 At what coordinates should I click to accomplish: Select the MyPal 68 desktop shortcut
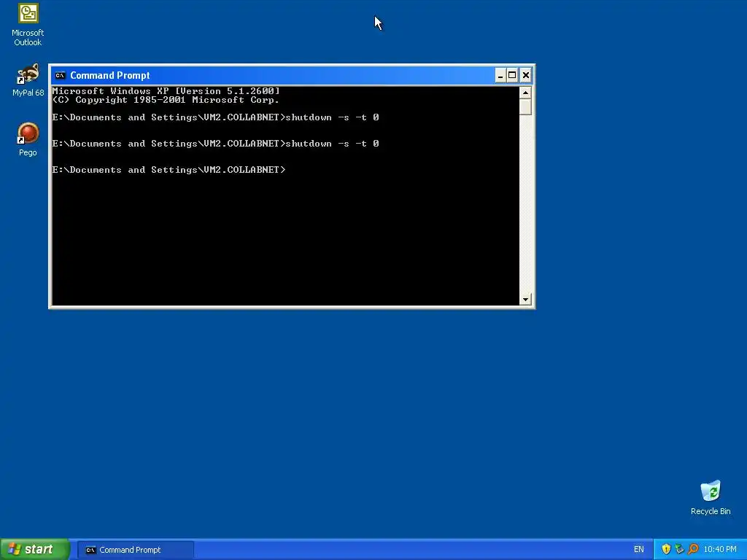pyautogui.click(x=28, y=80)
